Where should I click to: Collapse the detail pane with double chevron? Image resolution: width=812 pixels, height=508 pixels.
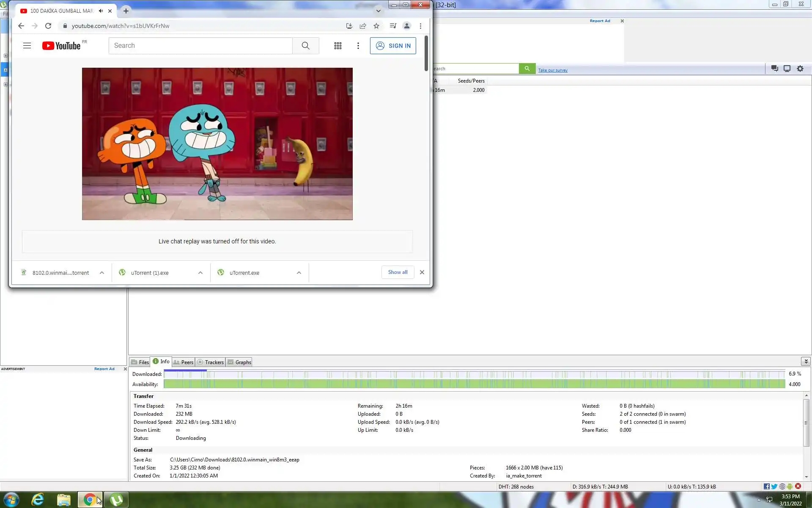pos(806,361)
